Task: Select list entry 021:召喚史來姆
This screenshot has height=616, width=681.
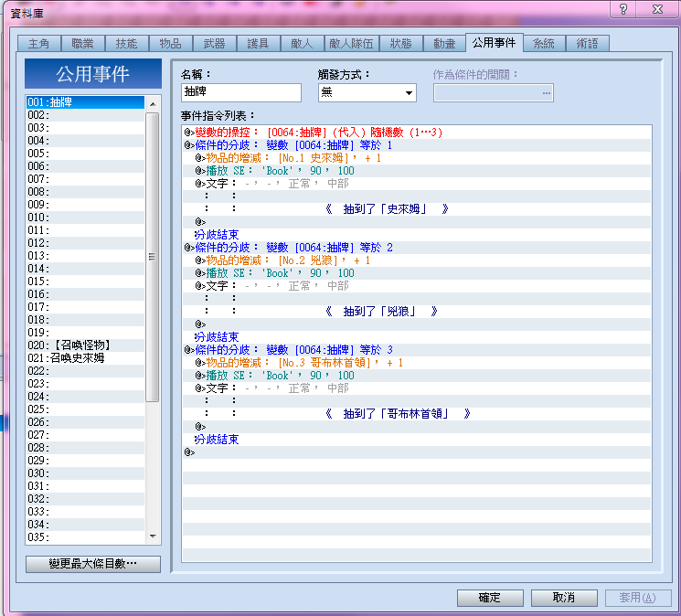Action: (x=85, y=358)
